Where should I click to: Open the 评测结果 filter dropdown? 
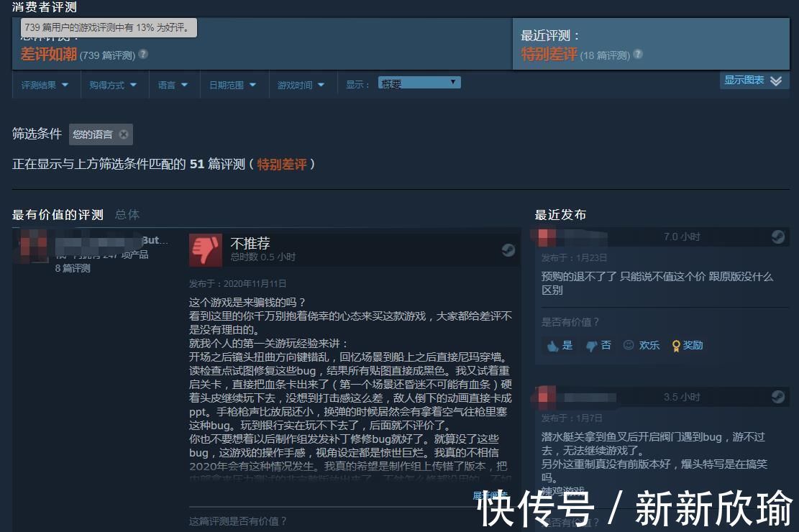coord(43,84)
